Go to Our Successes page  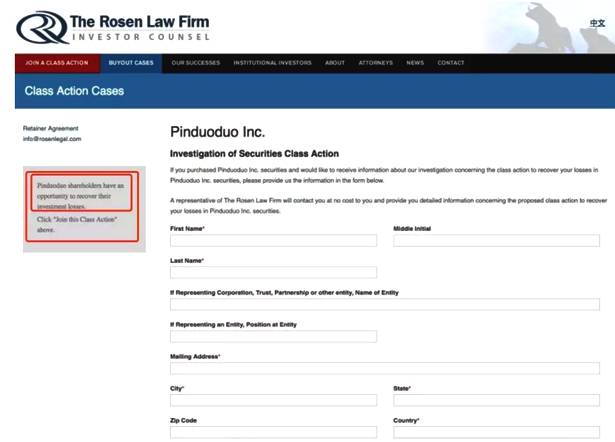pyautogui.click(x=196, y=63)
